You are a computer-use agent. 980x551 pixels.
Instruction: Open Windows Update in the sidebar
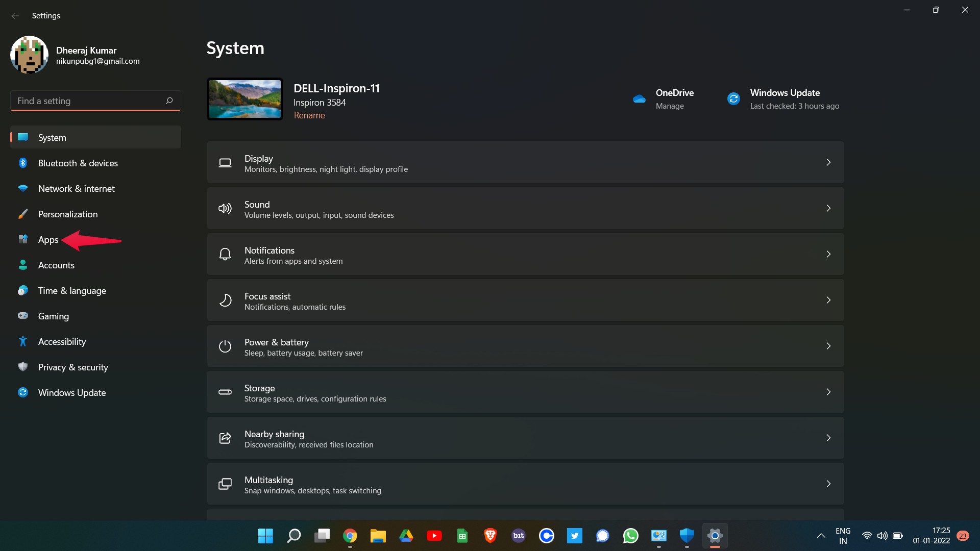96,393
